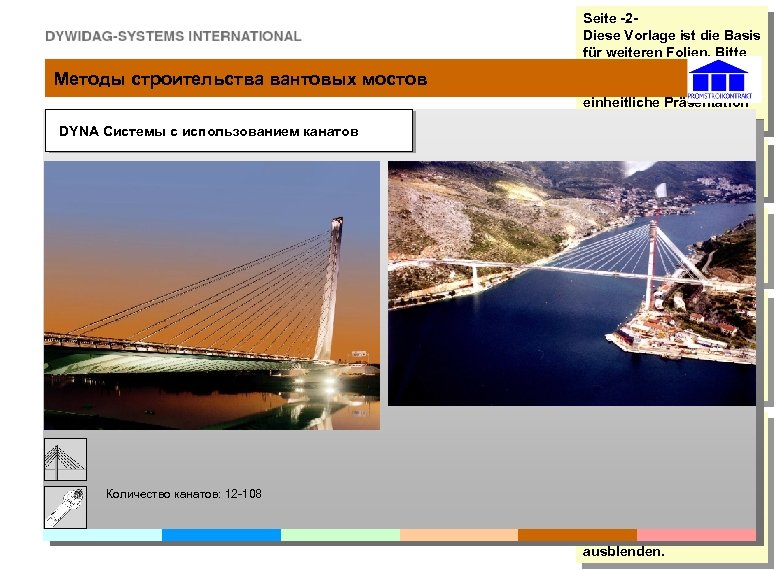Click the light cyan footer color block
The height and width of the screenshot is (570, 780).
click(x=103, y=535)
